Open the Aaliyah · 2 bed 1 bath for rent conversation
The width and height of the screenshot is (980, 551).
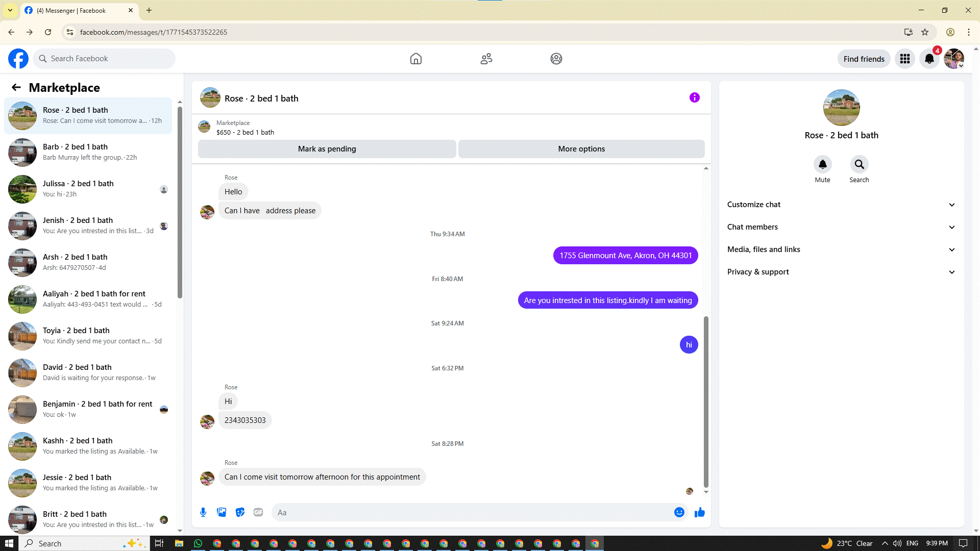(x=88, y=299)
